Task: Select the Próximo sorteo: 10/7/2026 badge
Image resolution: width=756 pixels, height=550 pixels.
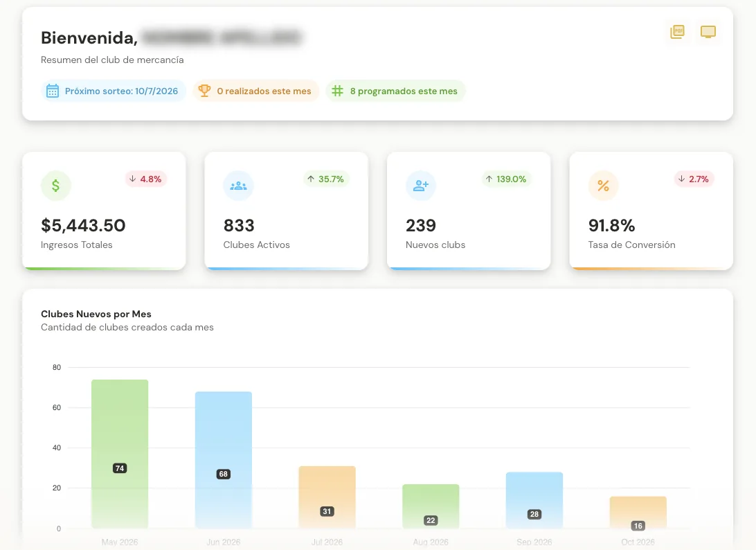Action: (114, 91)
